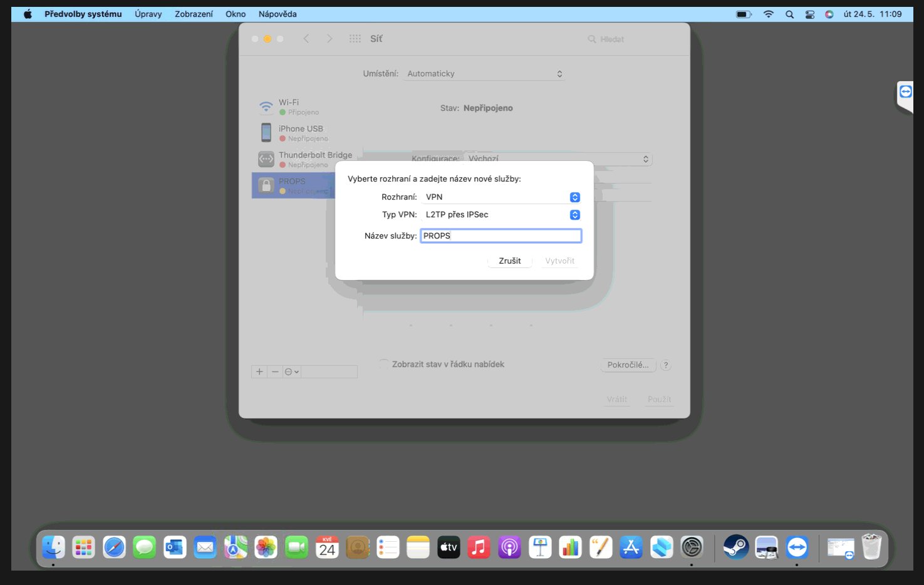Show all preferences grid icon
924x585 pixels.
(355, 39)
